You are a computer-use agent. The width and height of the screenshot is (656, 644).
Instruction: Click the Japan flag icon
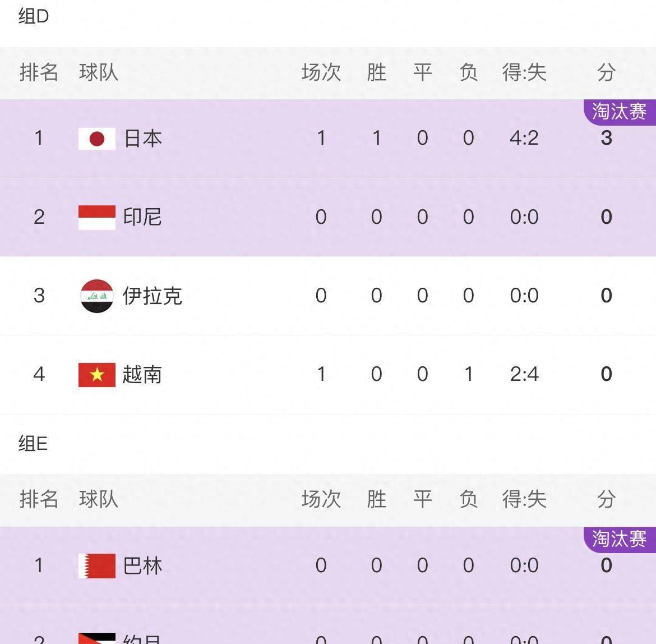[96, 137]
